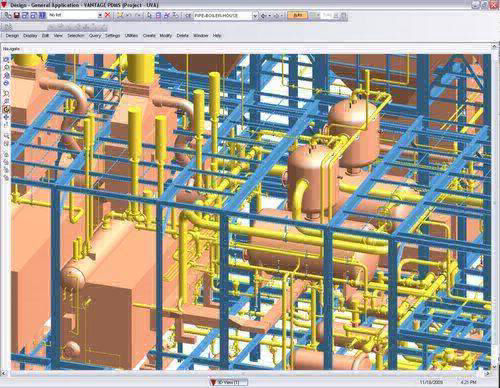Click the cursor pick arrow toolbar icon

tap(149, 15)
